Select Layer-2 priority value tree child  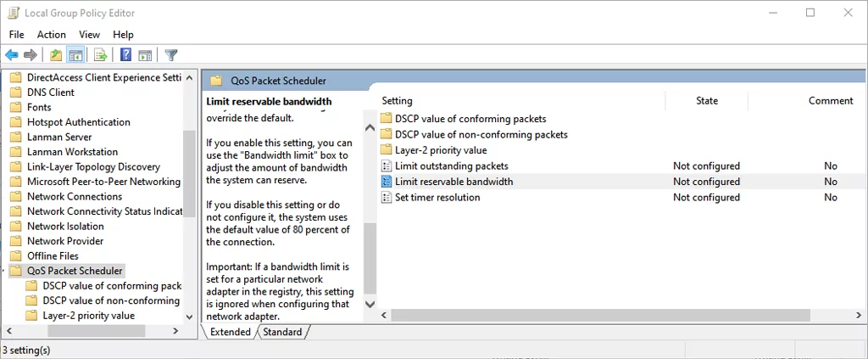pyautogui.click(x=88, y=316)
